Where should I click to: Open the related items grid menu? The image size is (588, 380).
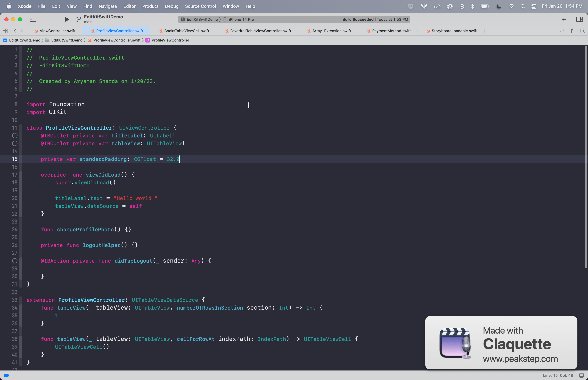pyautogui.click(x=5, y=31)
